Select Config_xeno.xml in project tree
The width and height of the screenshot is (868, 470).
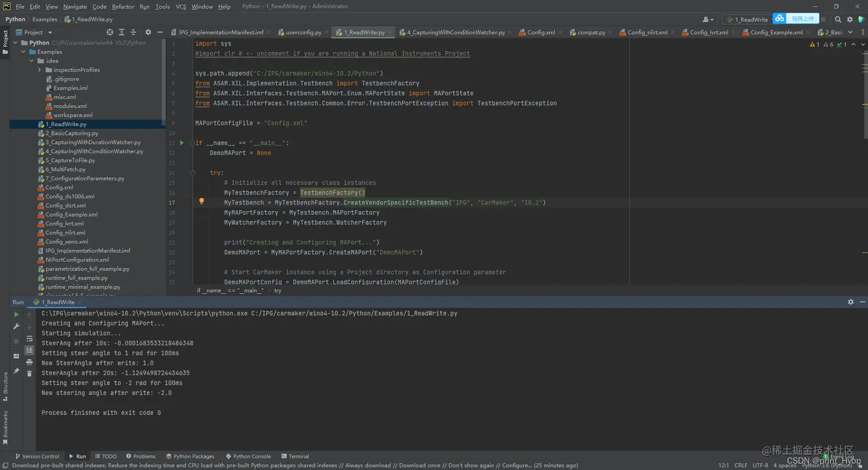coord(67,242)
